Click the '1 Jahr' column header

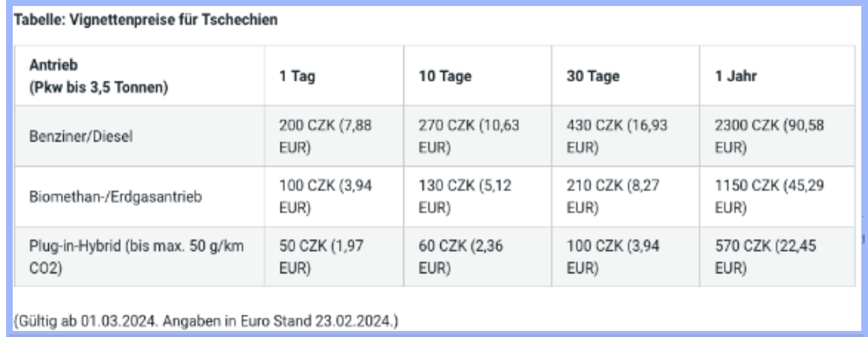(777, 76)
